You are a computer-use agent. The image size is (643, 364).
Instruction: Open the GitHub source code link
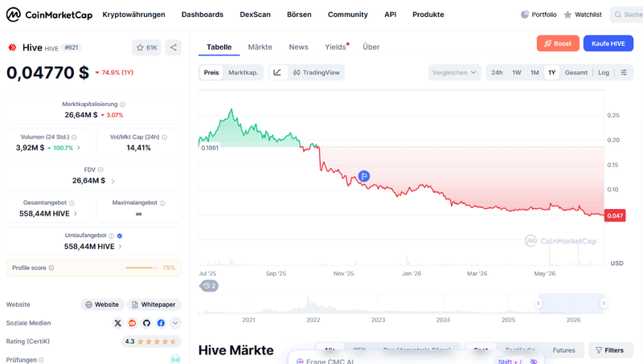point(146,323)
